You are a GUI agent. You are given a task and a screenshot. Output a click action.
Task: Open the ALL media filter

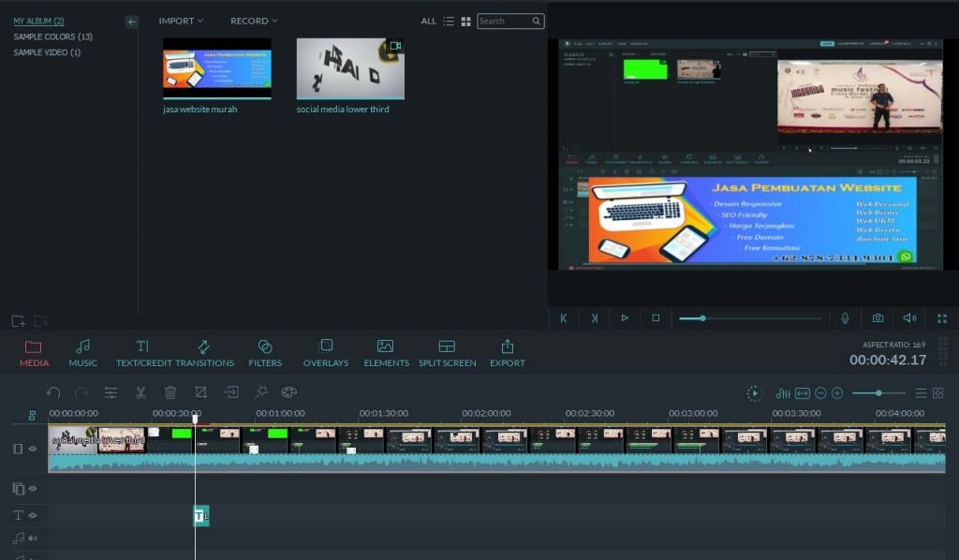pos(428,22)
